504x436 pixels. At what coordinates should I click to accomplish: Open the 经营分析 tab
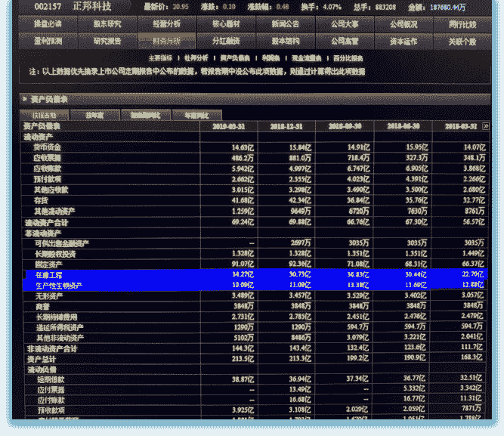click(165, 24)
